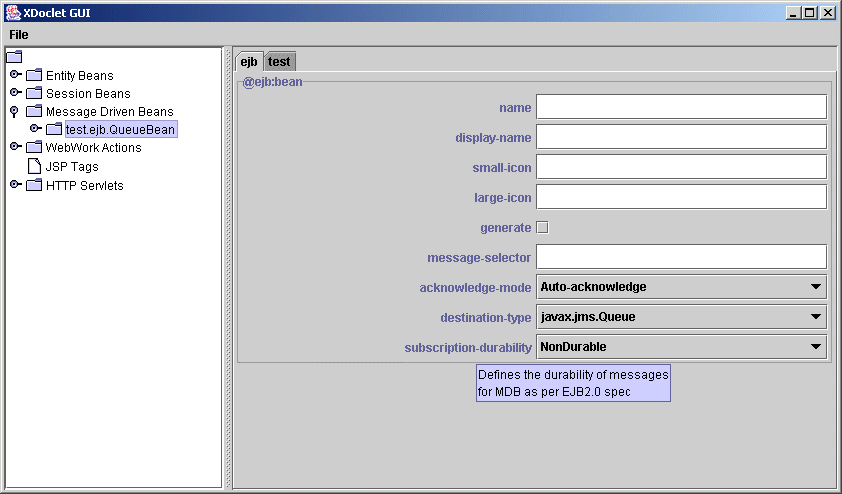
Task: Click the split pane divider handle
Action: (228, 268)
